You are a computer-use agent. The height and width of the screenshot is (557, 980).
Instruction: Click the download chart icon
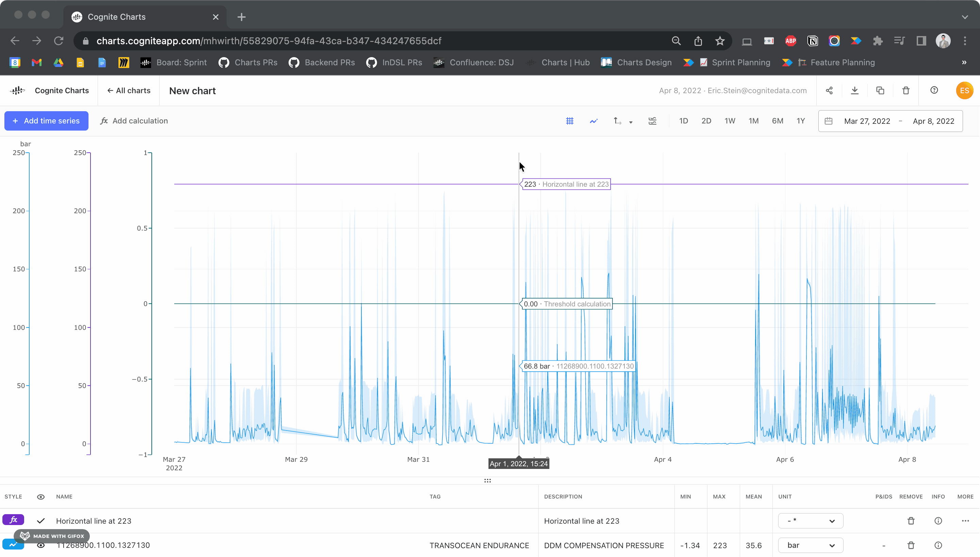point(854,91)
